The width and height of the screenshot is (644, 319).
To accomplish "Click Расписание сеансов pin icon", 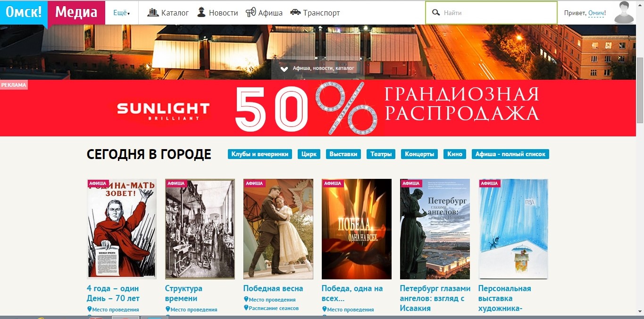I will tap(246, 308).
